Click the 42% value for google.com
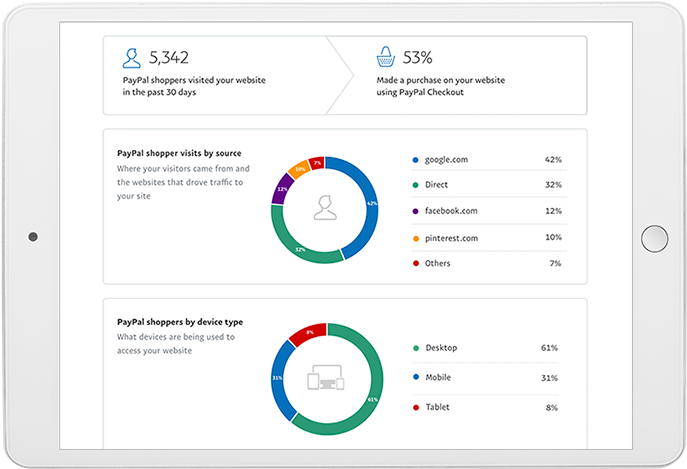 pos(553,160)
